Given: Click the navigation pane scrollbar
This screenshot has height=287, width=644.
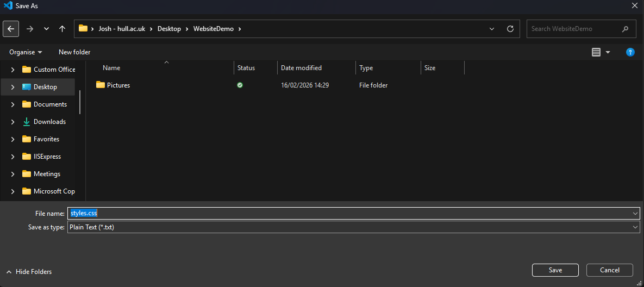Looking at the screenshot, I should coord(80,102).
